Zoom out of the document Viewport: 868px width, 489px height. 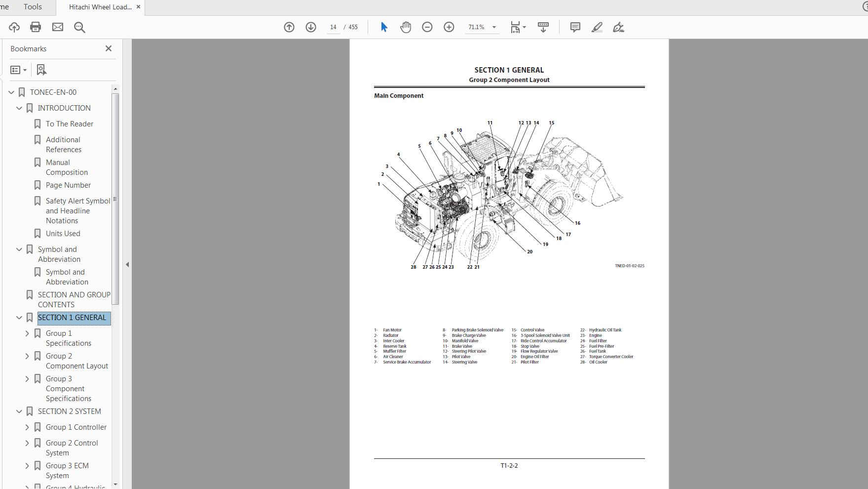coord(427,27)
